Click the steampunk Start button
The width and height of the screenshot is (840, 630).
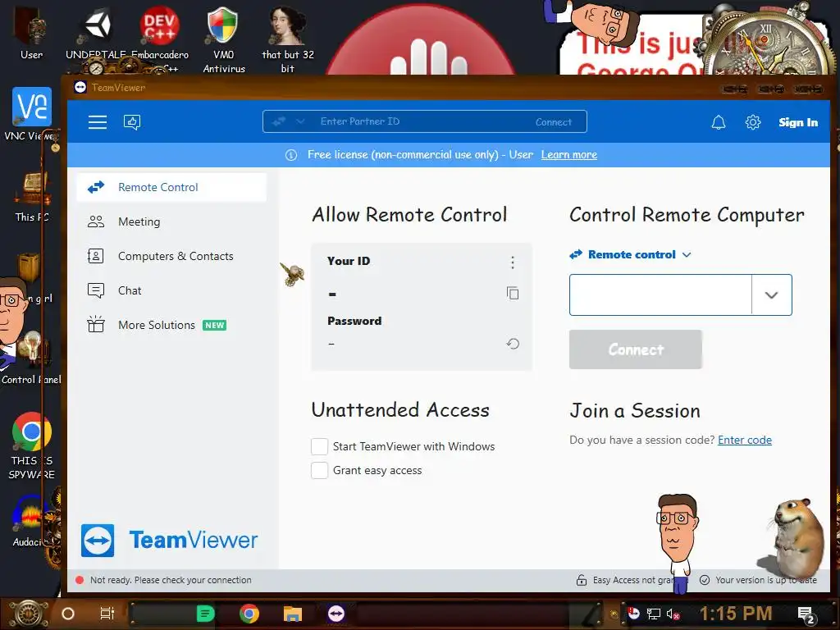point(27,614)
